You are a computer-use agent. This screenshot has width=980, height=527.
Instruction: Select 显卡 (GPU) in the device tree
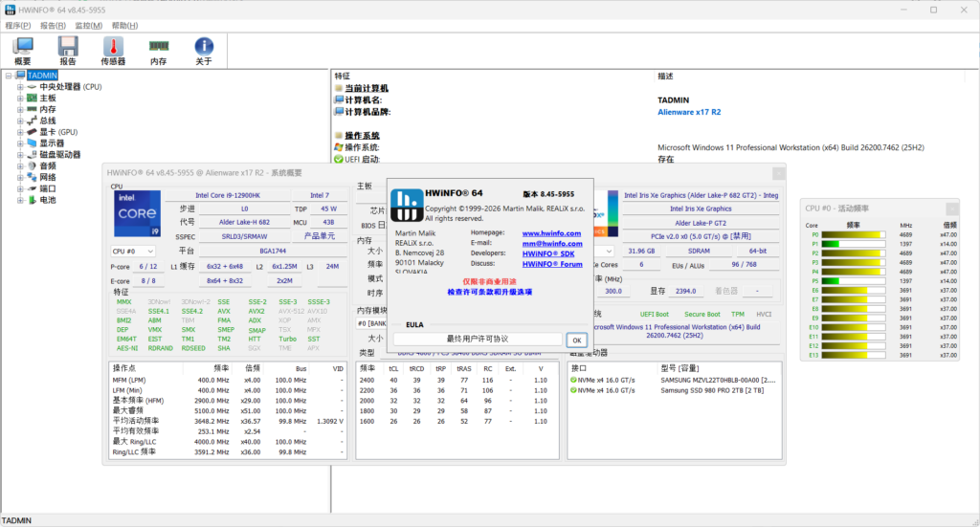click(x=58, y=132)
